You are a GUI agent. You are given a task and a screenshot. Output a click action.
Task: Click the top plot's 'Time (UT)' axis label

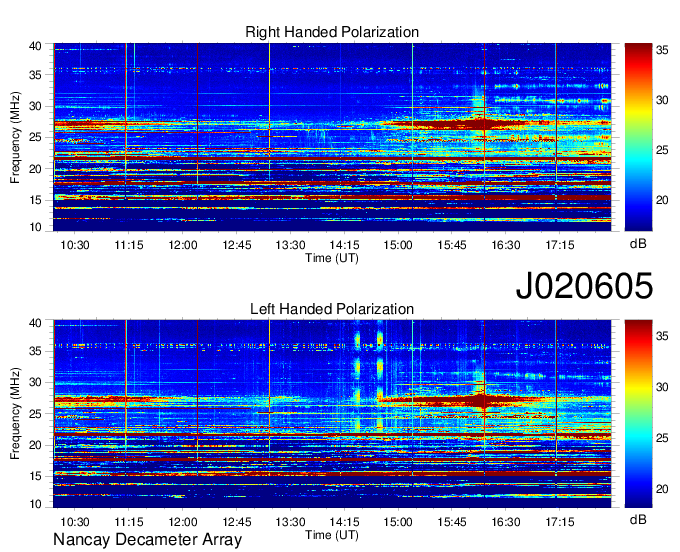pyautogui.click(x=332, y=258)
